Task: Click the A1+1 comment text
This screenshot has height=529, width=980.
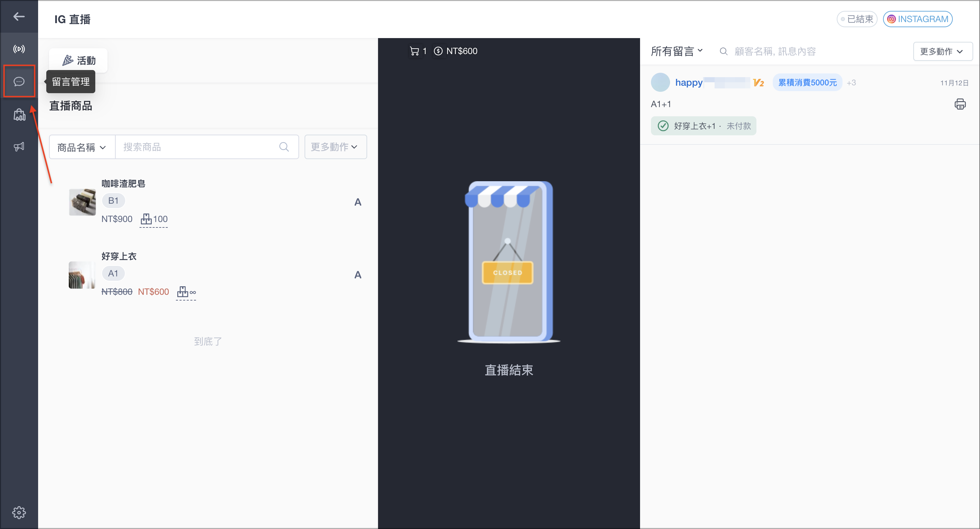Action: tap(661, 104)
